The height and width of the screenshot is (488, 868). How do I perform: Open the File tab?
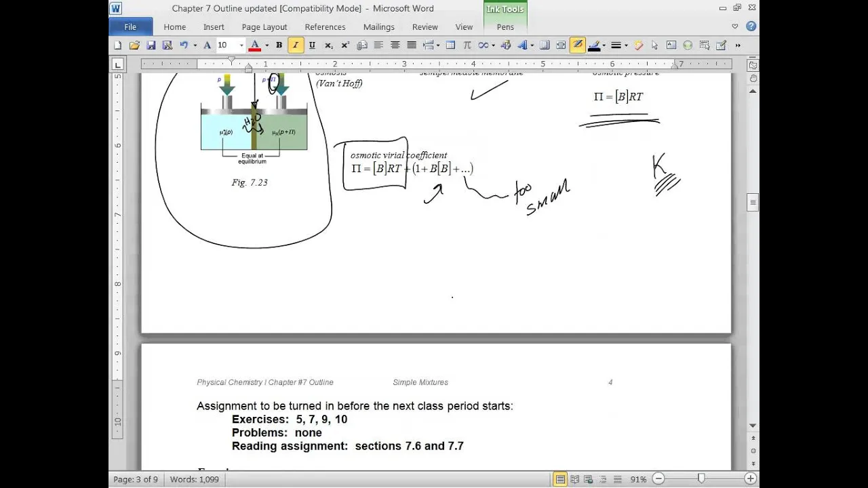click(x=130, y=26)
